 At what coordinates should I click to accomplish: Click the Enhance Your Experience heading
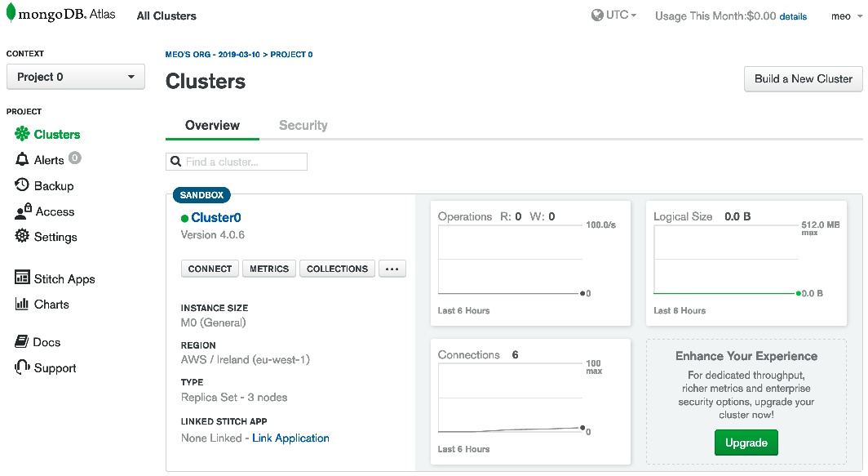click(746, 356)
